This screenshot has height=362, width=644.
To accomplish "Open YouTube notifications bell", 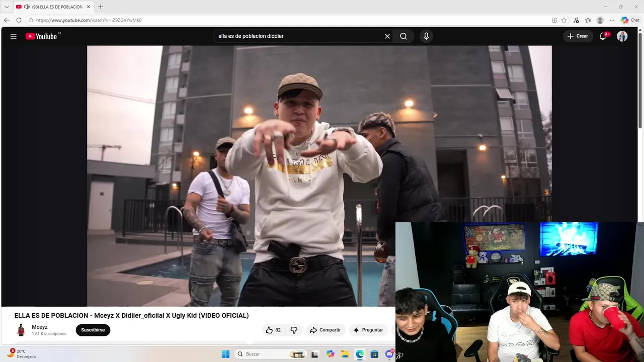I will point(603,36).
